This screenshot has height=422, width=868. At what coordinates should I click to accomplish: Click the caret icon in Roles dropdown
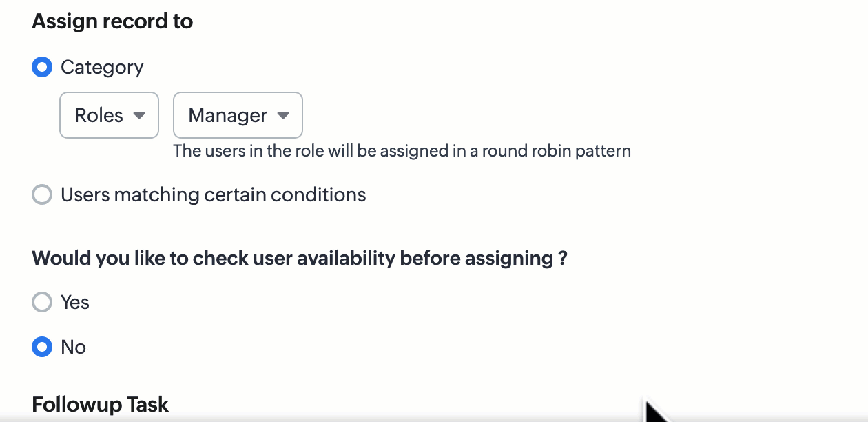tap(139, 116)
